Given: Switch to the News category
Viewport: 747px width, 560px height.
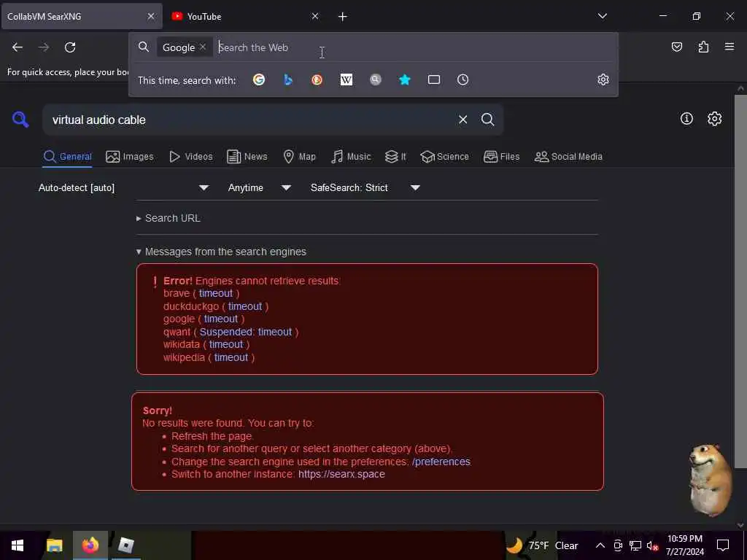Looking at the screenshot, I should (x=247, y=157).
